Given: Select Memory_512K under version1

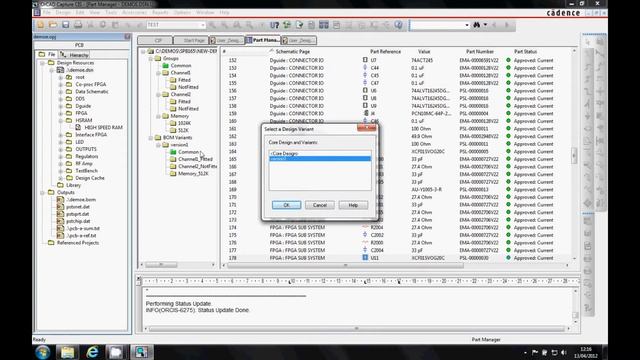Looking at the screenshot, I should [x=193, y=173].
